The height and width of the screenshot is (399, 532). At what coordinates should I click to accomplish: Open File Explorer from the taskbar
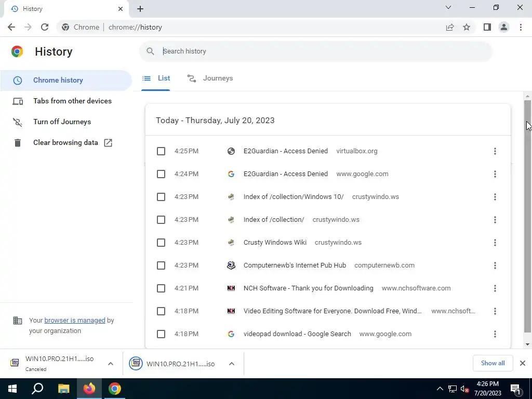pyautogui.click(x=63, y=389)
